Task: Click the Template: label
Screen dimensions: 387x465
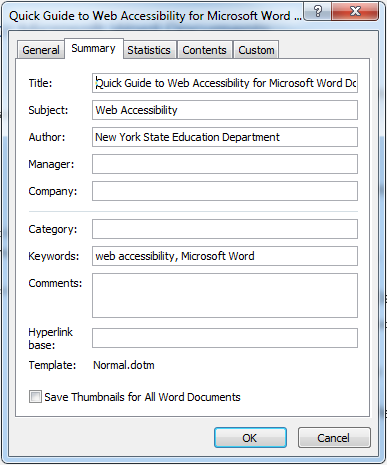Action: click(x=52, y=365)
